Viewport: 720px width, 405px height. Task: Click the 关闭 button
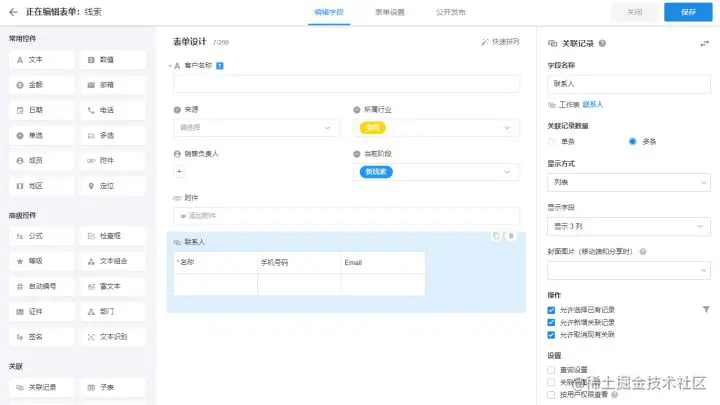635,12
